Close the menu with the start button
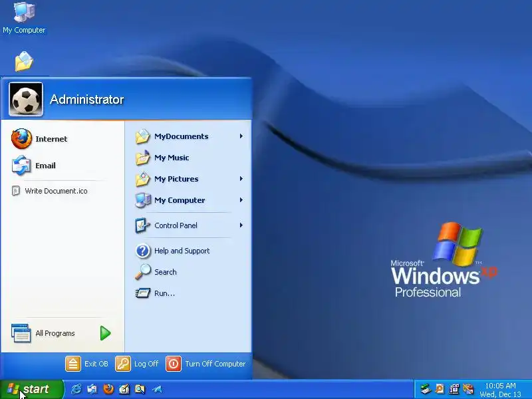532x399 pixels. 31,389
